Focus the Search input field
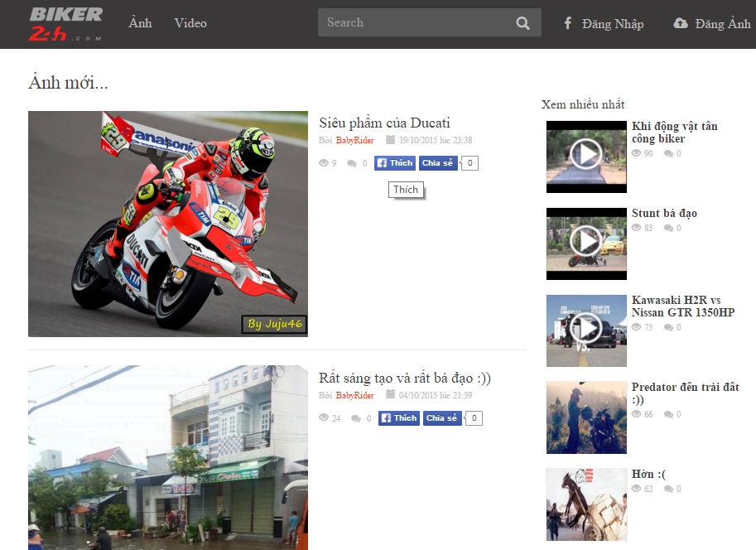756x550 pixels. [429, 22]
